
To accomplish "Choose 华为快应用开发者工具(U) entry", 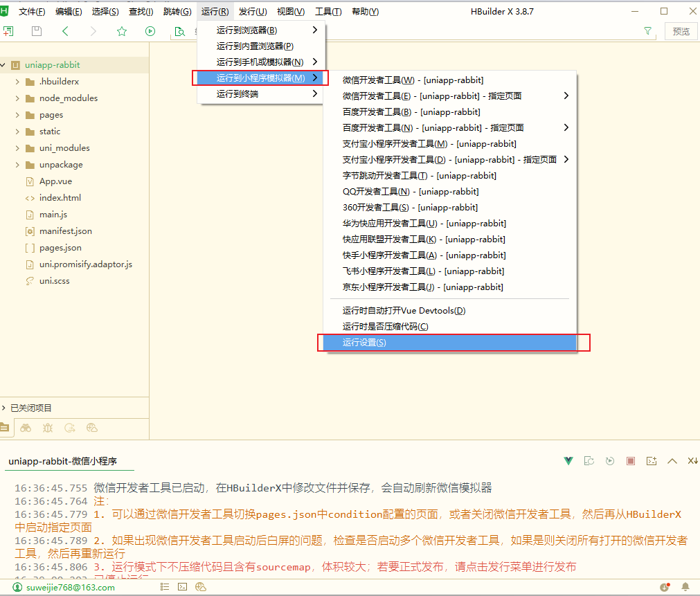I will 451,223.
